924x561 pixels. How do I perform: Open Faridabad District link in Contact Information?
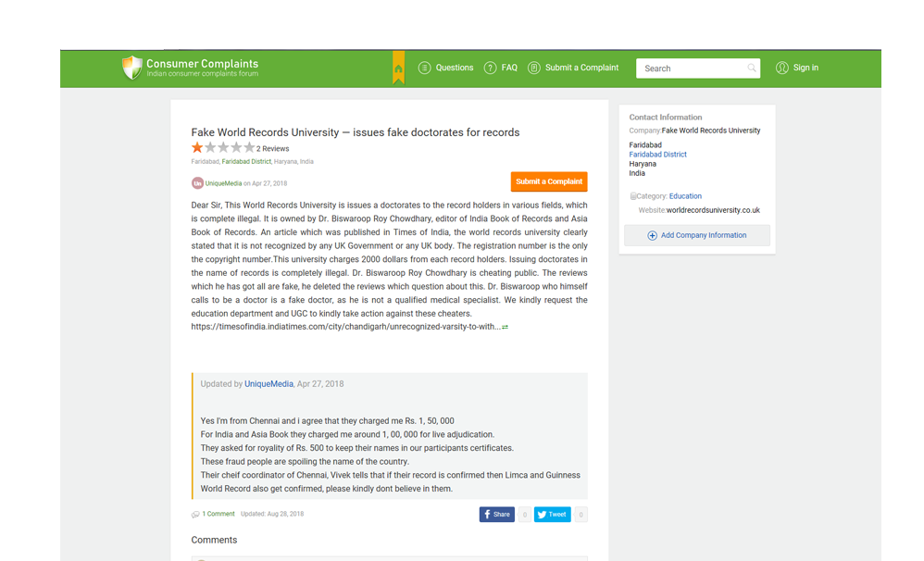pyautogui.click(x=657, y=155)
